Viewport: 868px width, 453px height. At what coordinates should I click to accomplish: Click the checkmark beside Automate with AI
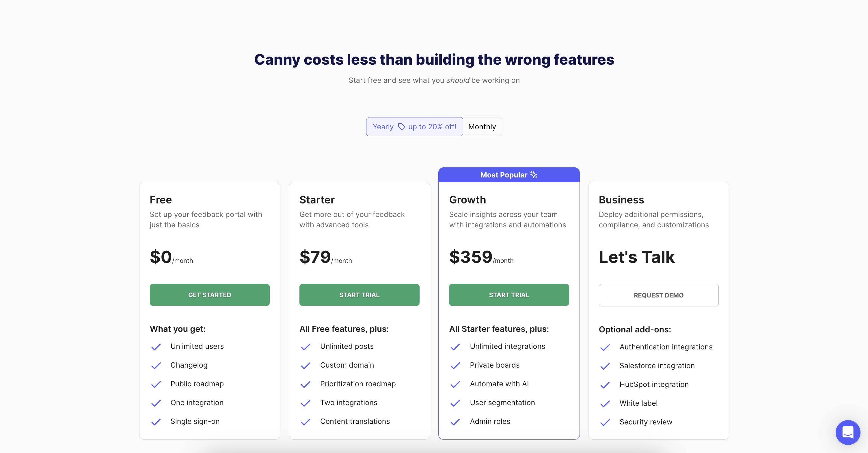point(455,385)
